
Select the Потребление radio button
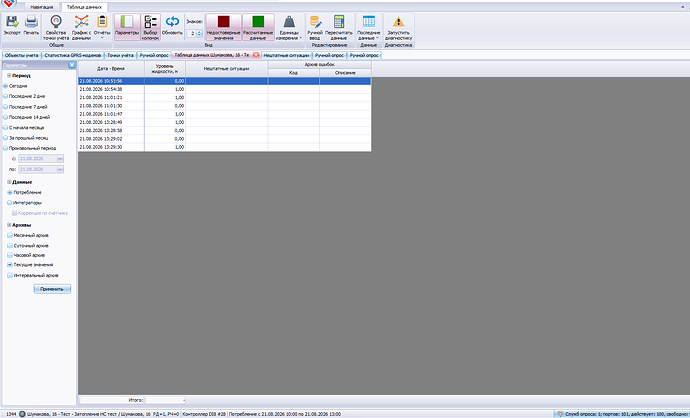(10, 193)
